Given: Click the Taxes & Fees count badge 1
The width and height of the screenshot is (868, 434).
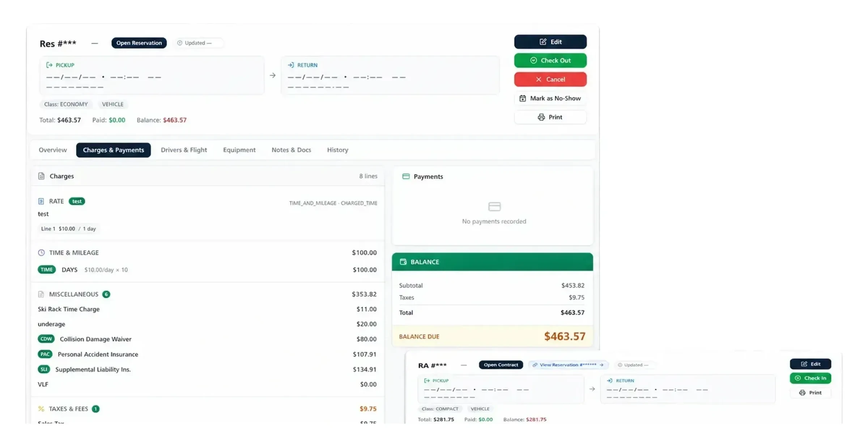Looking at the screenshot, I should tap(95, 409).
